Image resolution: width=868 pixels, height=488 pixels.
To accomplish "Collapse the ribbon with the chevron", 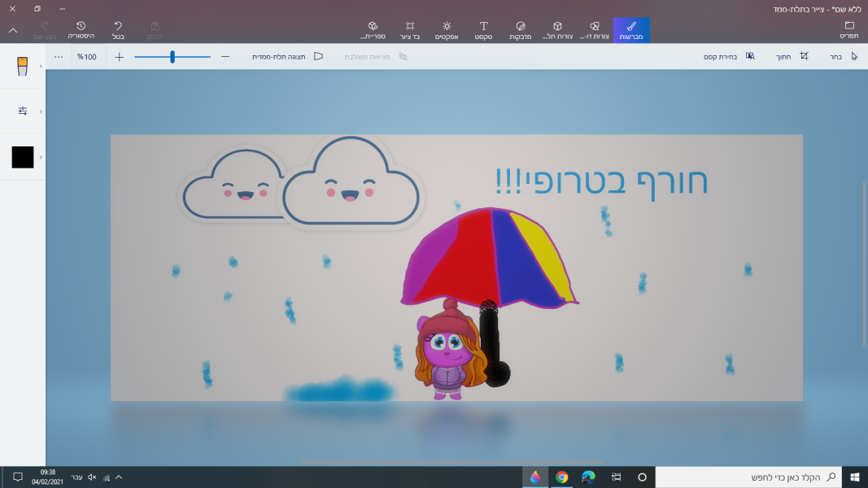I will click(13, 30).
